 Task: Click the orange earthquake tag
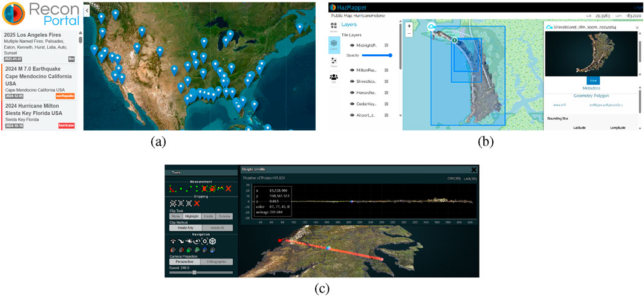click(65, 96)
